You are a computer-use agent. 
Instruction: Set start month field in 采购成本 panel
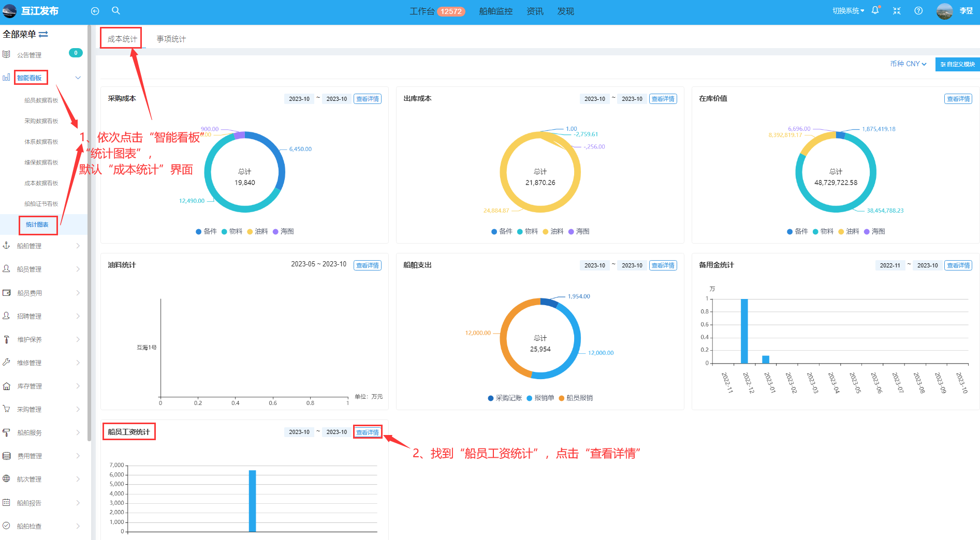click(299, 99)
